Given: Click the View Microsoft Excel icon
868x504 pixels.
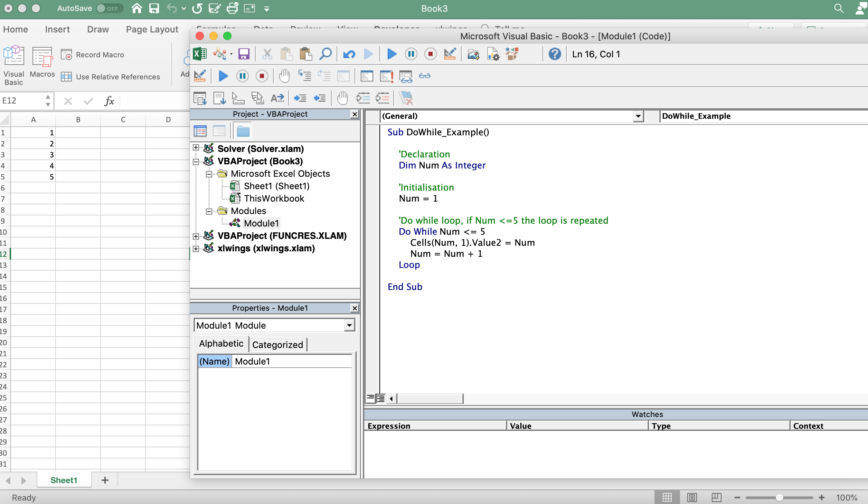Looking at the screenshot, I should tap(200, 54).
